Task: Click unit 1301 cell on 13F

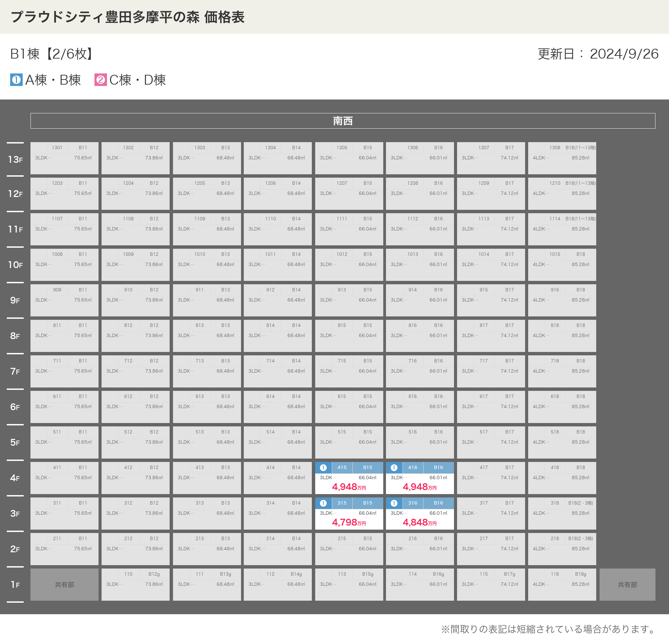Action: coord(64,158)
